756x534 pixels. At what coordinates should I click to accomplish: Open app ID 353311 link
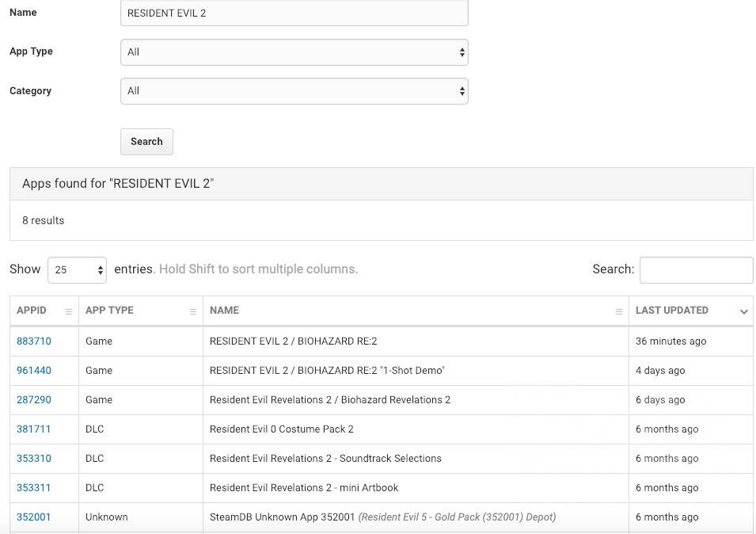34,488
